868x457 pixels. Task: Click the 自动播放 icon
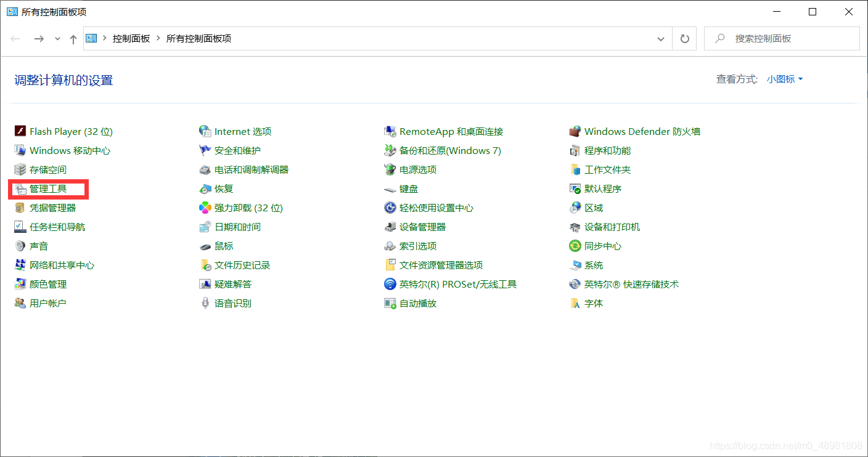tap(390, 303)
